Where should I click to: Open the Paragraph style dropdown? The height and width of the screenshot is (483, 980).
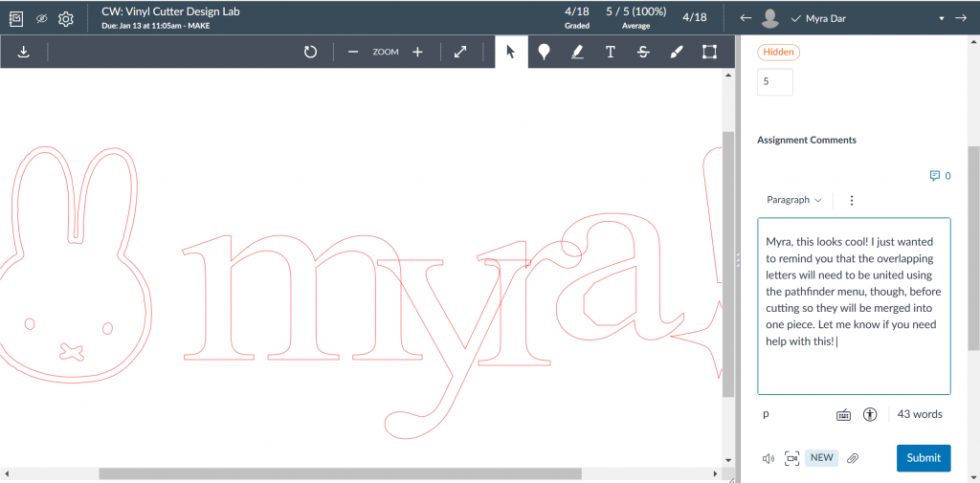pos(793,200)
